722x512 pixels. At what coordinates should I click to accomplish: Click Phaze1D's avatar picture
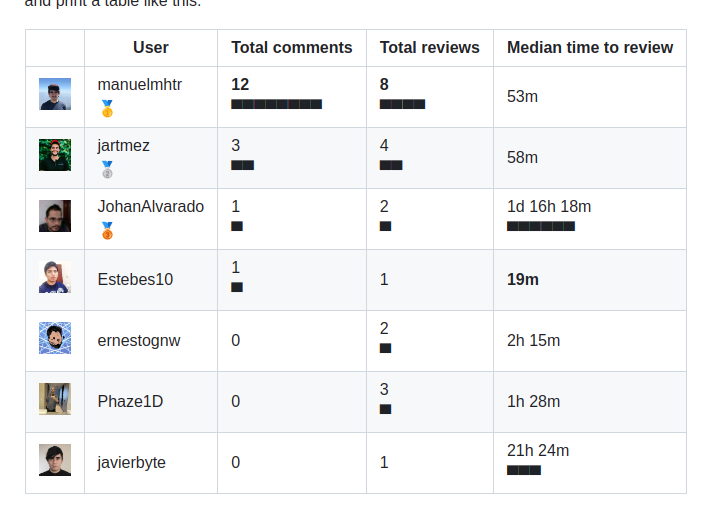(55, 399)
